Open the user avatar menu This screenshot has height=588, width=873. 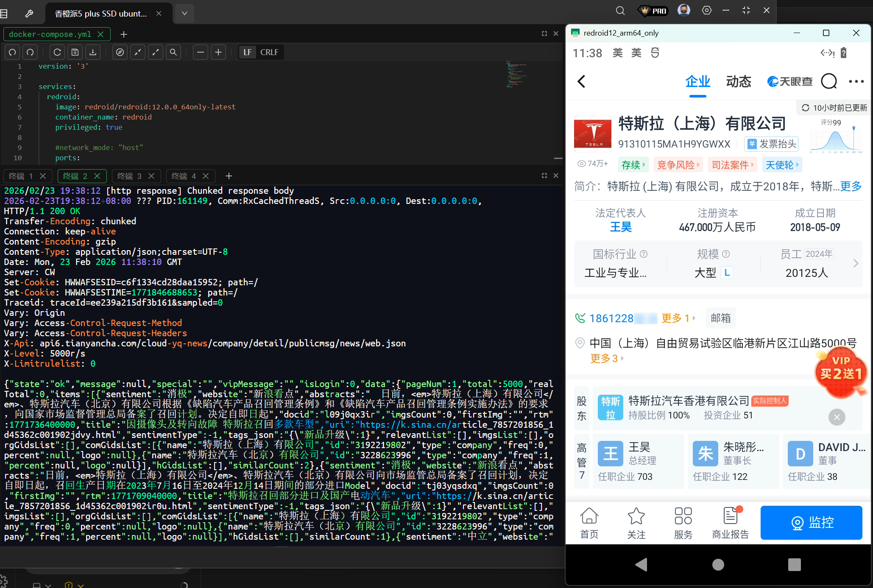[x=684, y=10]
